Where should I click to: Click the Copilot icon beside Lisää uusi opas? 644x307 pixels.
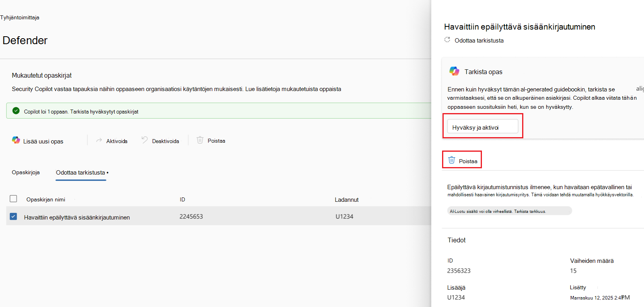click(16, 140)
